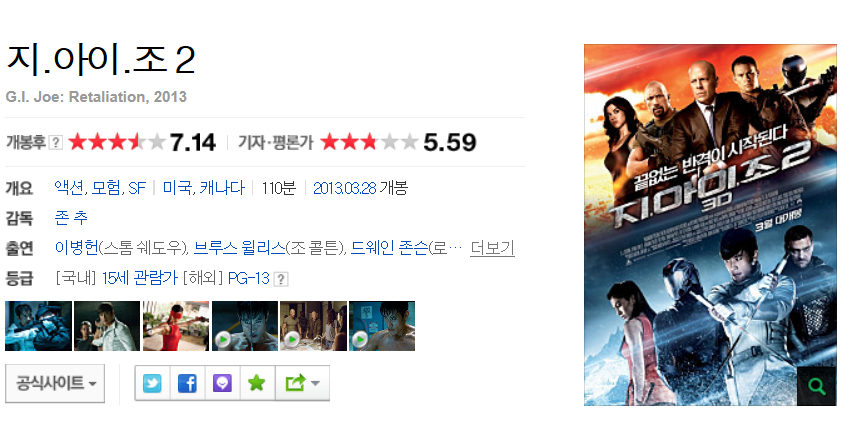Open the red dress still thumbnail
The height and width of the screenshot is (447, 850).
coord(176,326)
